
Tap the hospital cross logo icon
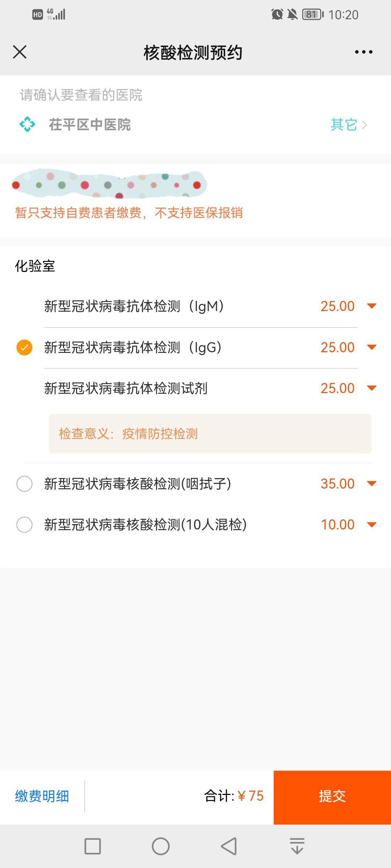[28, 125]
